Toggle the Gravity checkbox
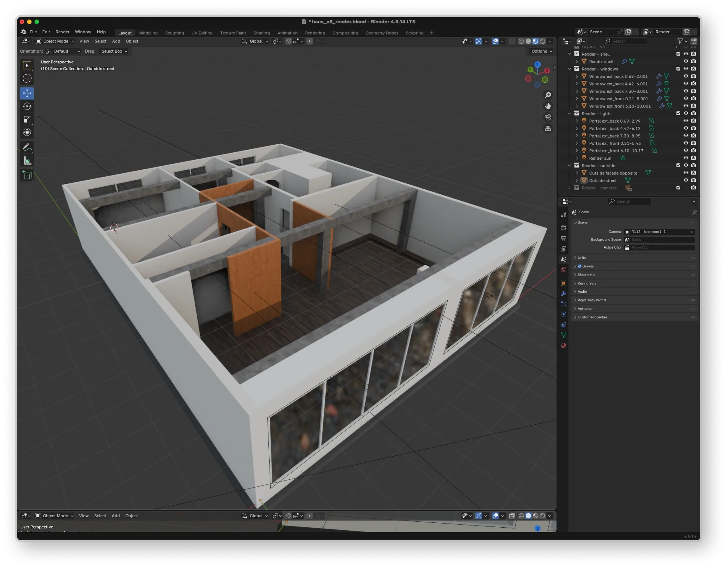 580,266
